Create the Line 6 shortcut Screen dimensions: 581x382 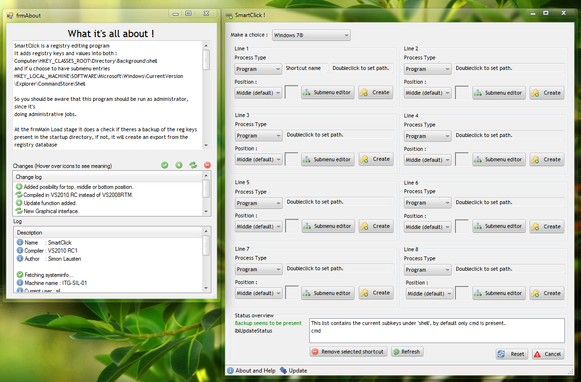coord(547,226)
